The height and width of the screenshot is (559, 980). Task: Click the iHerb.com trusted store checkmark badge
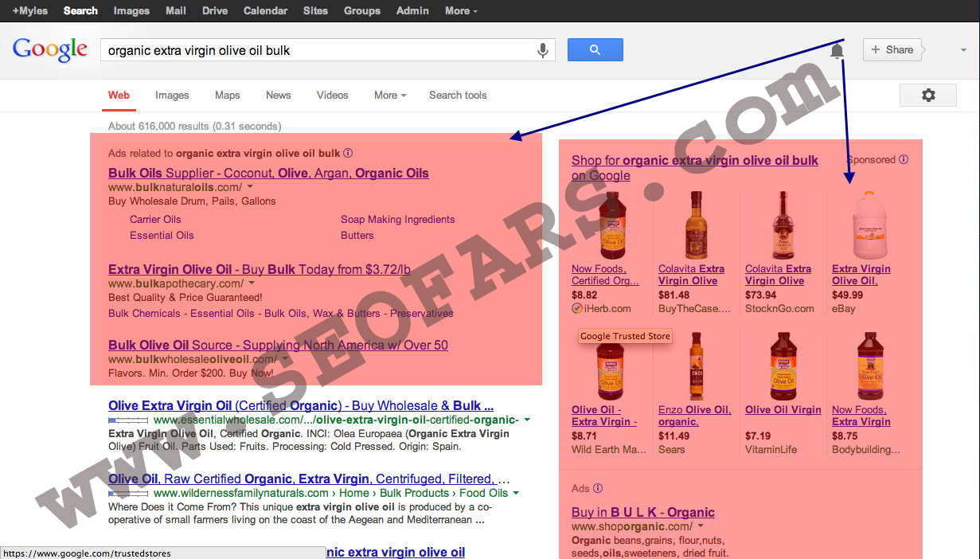(576, 308)
